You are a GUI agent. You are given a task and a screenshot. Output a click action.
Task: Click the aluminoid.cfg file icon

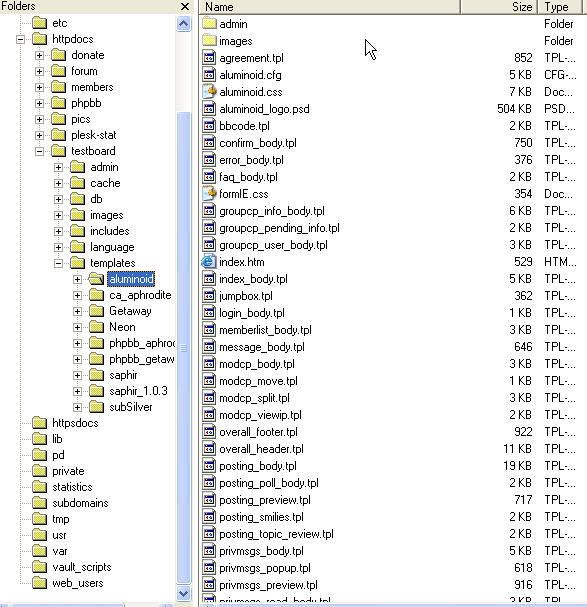pyautogui.click(x=209, y=75)
